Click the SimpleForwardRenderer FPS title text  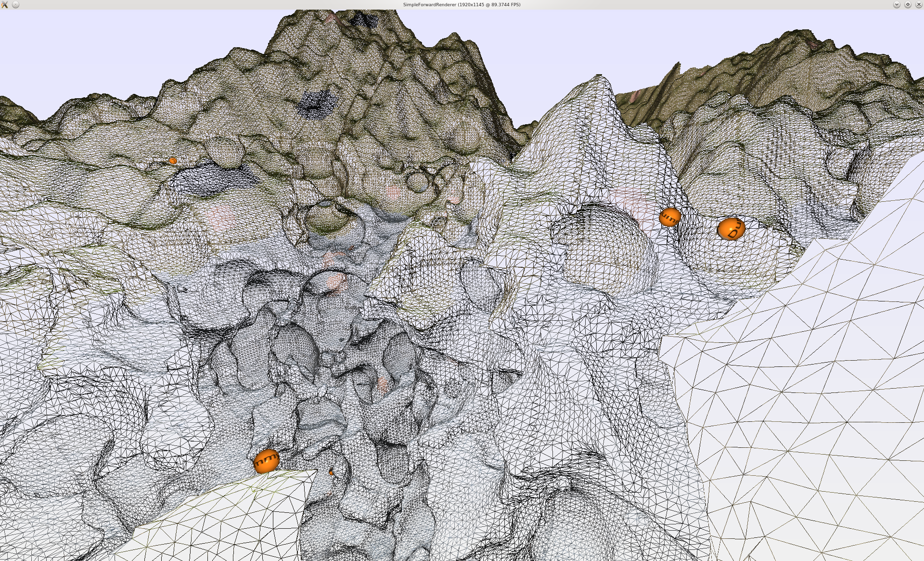462,4
